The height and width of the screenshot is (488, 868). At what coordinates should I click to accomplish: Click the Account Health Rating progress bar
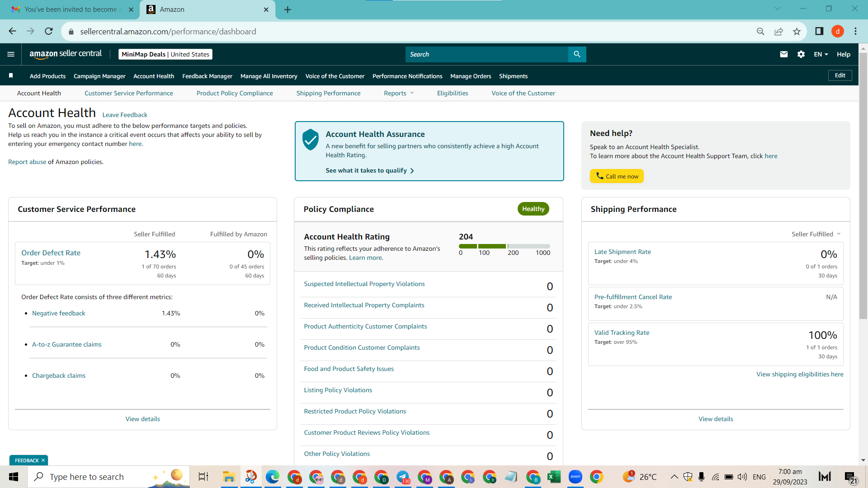505,246
